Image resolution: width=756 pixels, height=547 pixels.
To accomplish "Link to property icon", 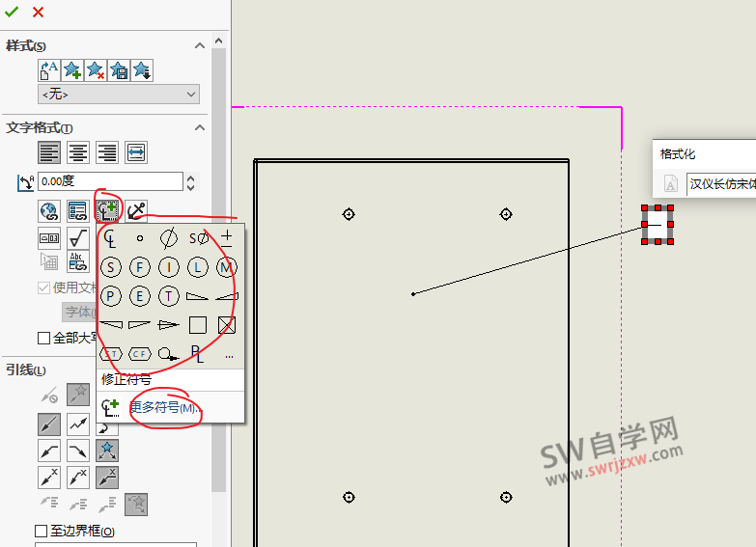I will 78,211.
